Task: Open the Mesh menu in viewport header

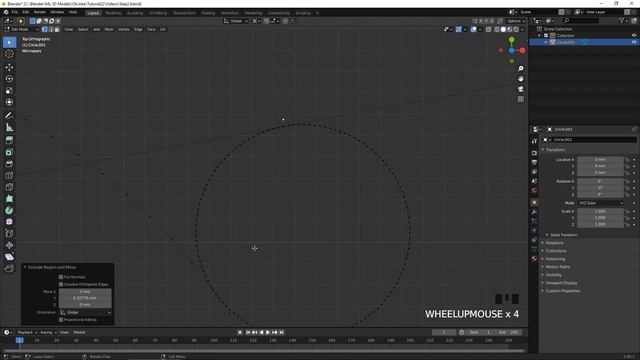Action: [x=109, y=29]
